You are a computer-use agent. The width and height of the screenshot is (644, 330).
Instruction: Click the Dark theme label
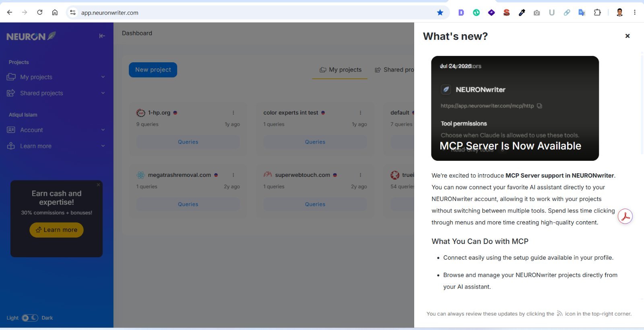pyautogui.click(x=47, y=318)
